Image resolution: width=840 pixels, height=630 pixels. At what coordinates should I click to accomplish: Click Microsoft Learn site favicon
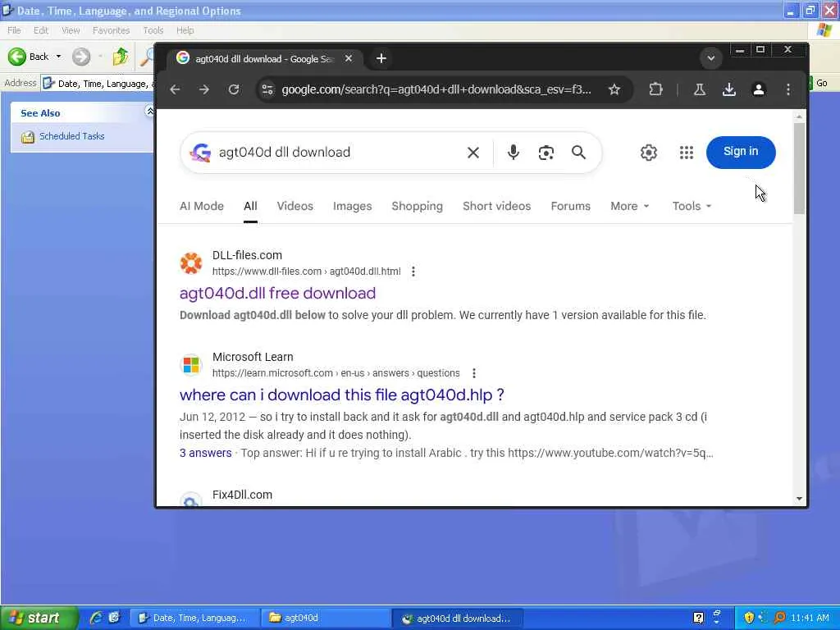(190, 365)
